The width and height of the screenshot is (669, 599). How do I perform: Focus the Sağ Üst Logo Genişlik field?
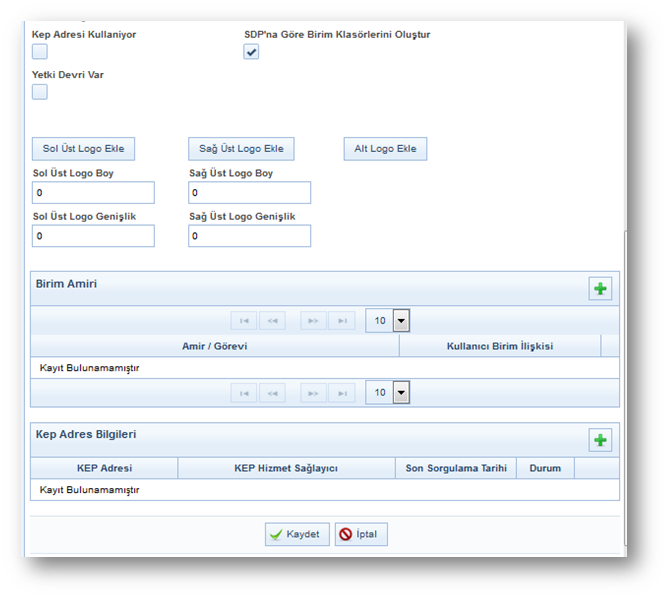pyautogui.click(x=249, y=236)
